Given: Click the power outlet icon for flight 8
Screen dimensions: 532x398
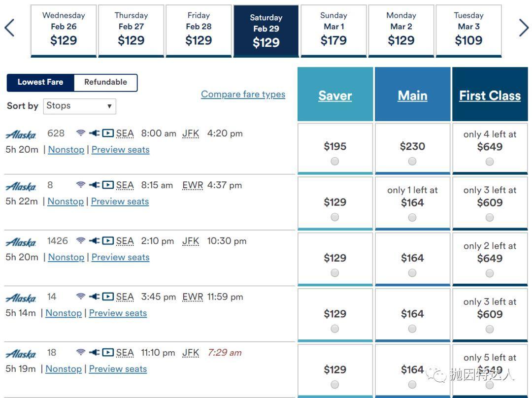Looking at the screenshot, I should (94, 185).
